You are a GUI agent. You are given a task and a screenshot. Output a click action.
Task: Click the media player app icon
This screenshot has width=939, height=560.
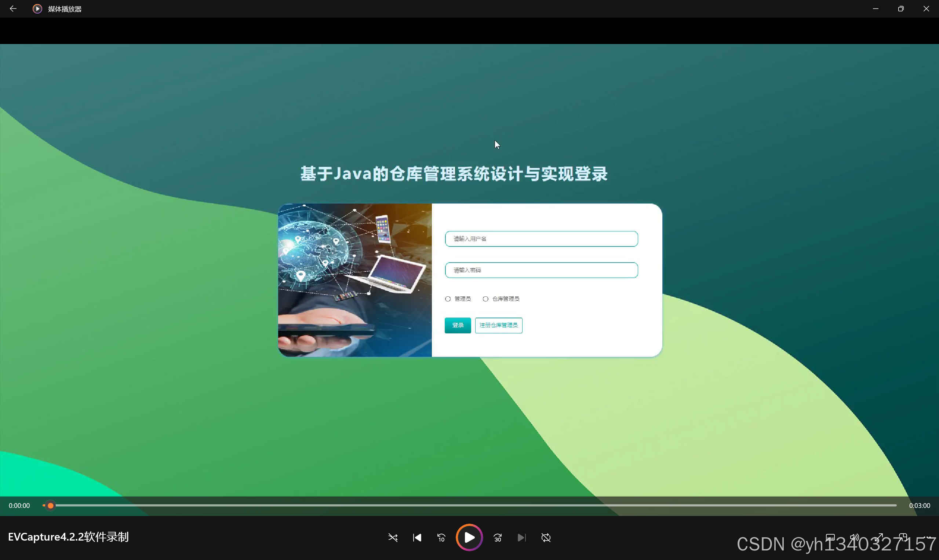37,9
